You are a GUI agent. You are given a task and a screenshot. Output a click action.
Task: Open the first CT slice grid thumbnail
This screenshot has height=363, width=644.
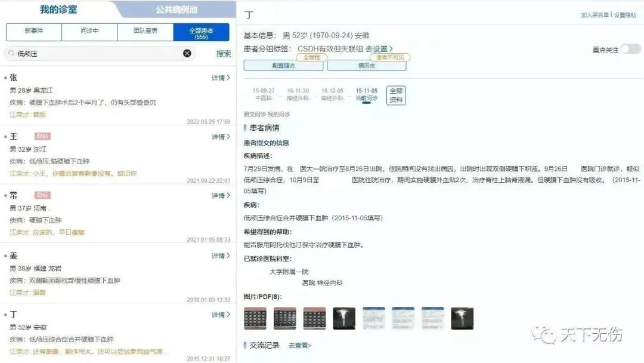[x=255, y=318]
